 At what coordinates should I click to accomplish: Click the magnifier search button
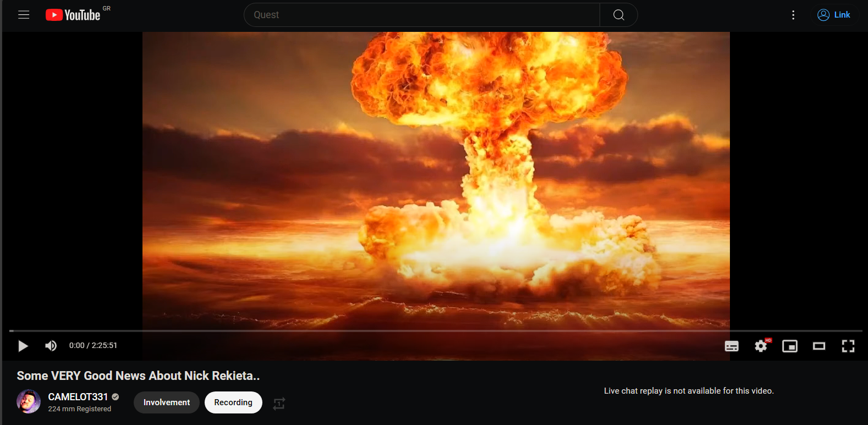coord(619,15)
